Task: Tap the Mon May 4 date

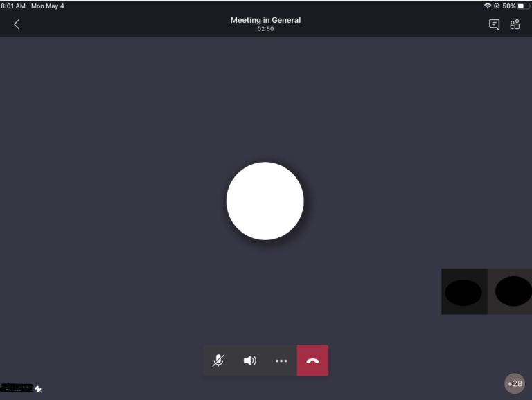Action: coord(47,6)
